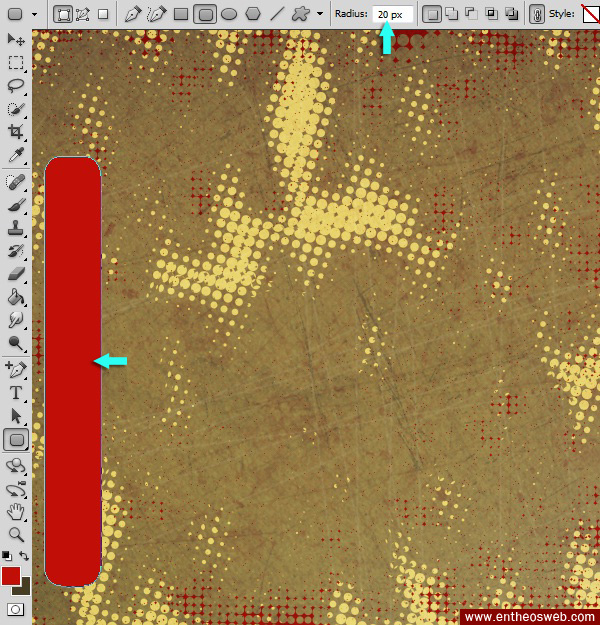Pick the Hand tool
This screenshot has height=625, width=600.
pyautogui.click(x=16, y=511)
